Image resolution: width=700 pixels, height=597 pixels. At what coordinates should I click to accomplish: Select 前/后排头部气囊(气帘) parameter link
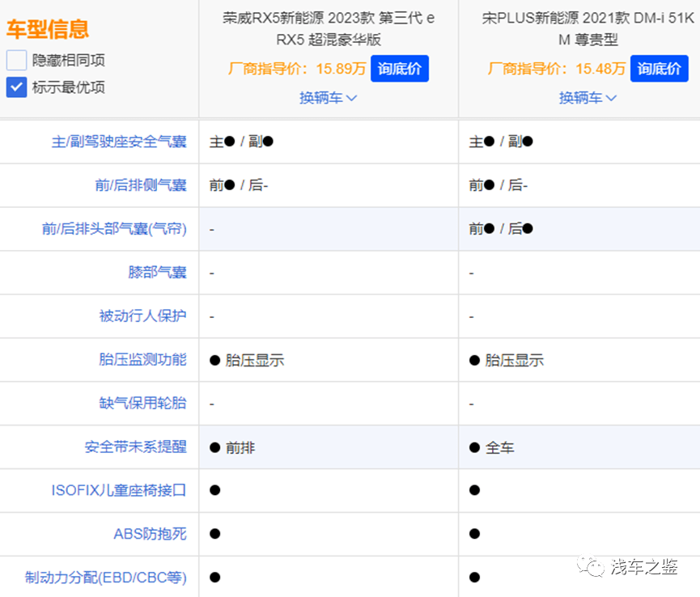(114, 229)
